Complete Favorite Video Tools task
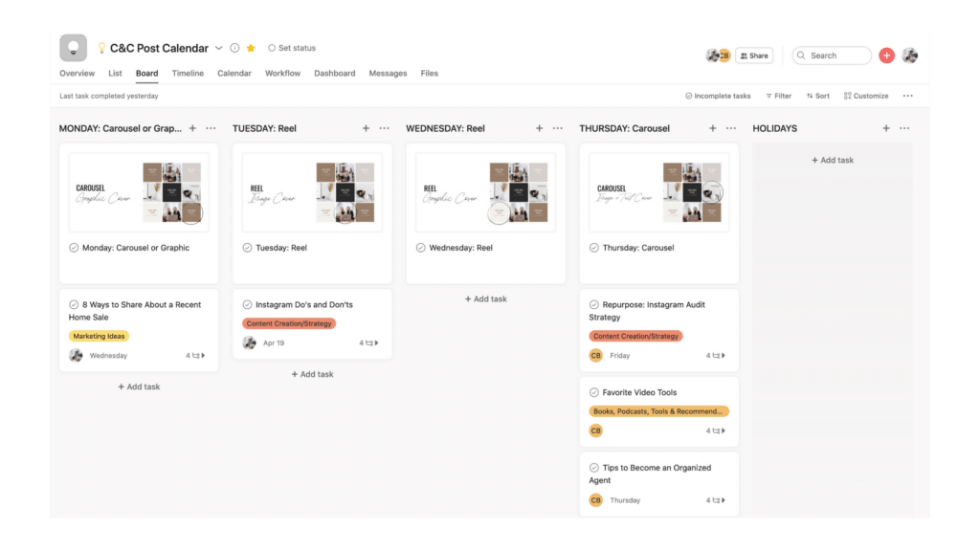Viewport: 980px width, 551px height. tap(593, 393)
